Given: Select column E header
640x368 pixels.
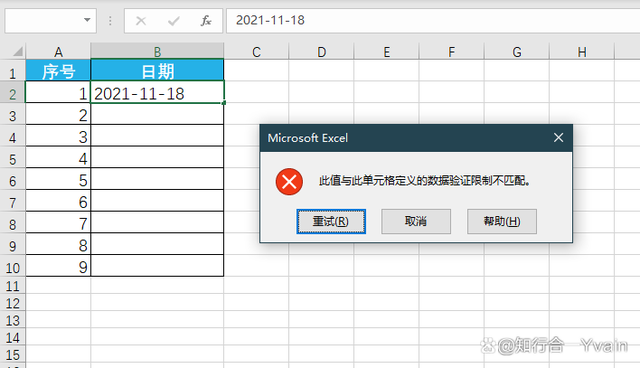Looking at the screenshot, I should click(x=387, y=52).
